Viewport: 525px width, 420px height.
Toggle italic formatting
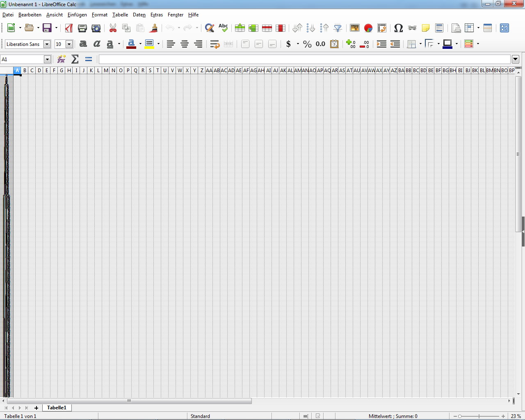tap(97, 44)
